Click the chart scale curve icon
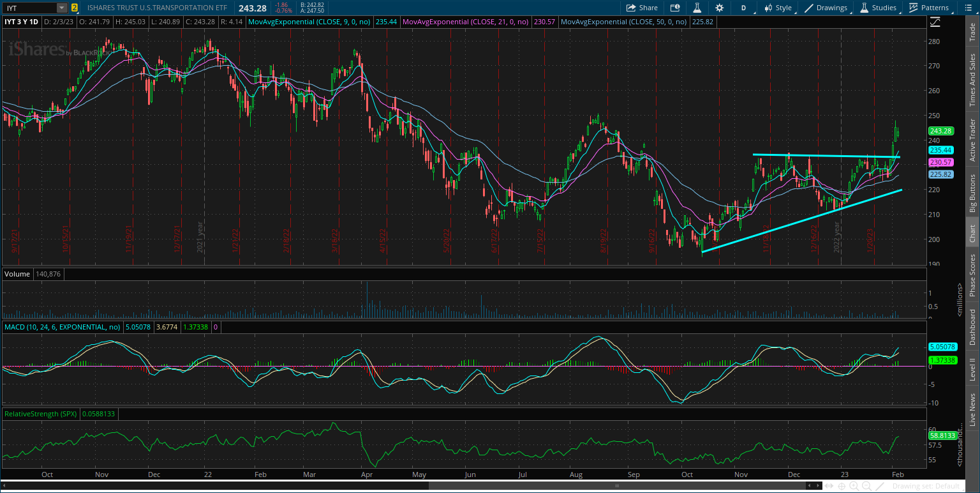 tap(935, 21)
